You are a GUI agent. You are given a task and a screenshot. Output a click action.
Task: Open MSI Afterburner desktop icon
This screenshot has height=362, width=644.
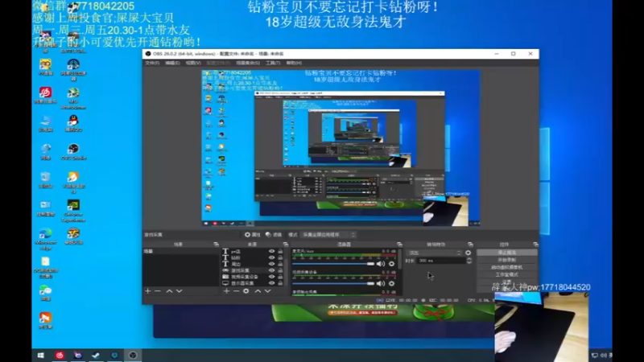tap(73, 98)
